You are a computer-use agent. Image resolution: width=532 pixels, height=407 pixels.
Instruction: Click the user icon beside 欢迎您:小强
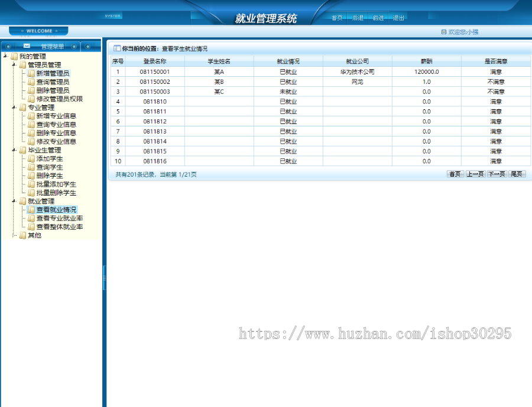pos(444,31)
